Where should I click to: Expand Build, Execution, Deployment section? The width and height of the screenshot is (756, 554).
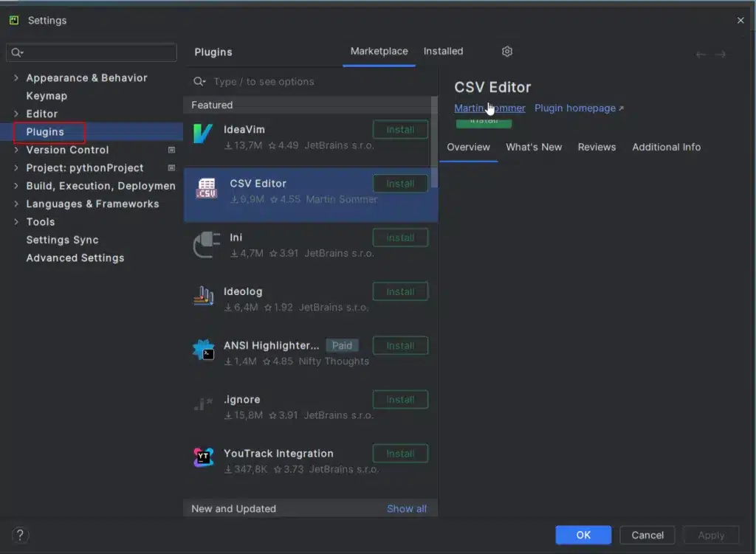point(16,185)
